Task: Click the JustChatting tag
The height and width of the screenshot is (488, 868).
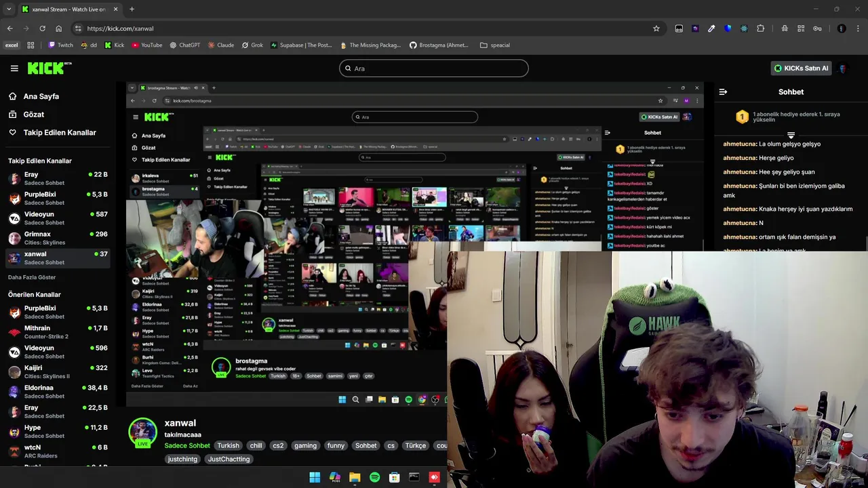Action: point(229,460)
